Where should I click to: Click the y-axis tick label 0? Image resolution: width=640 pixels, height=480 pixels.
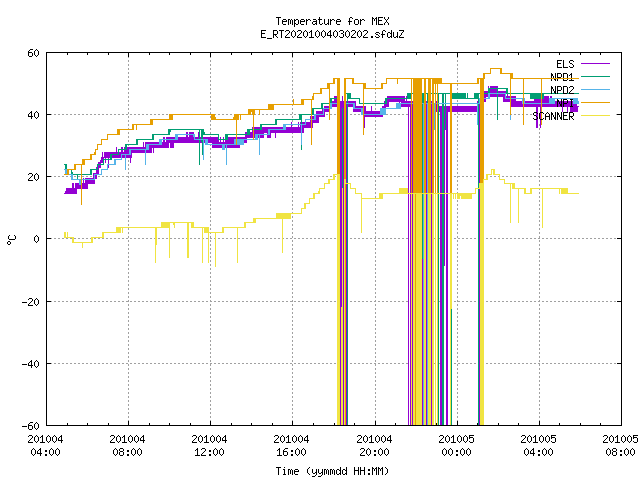pos(36,239)
